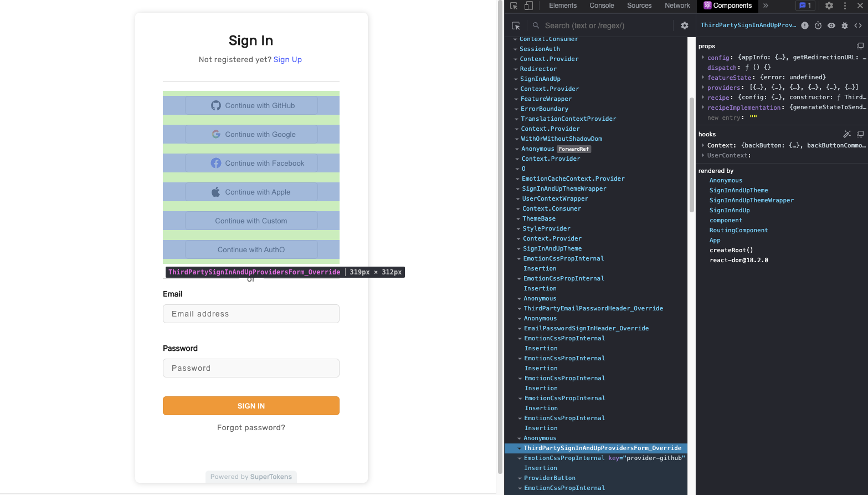
Task: Open the Network tab in DevTools
Action: 677,6
